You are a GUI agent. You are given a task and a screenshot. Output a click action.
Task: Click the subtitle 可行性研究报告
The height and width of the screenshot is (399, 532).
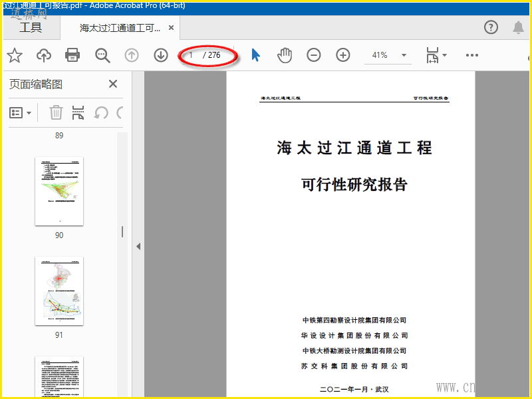point(354,185)
